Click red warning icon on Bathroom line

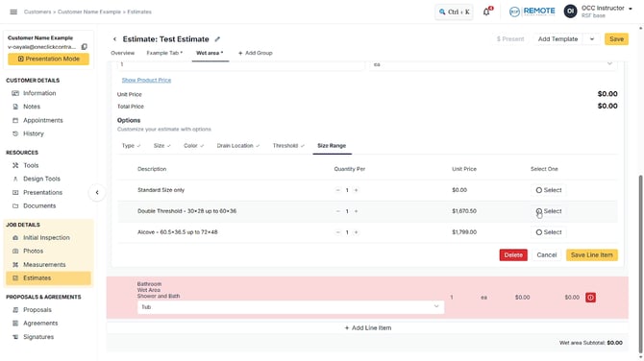pos(590,298)
